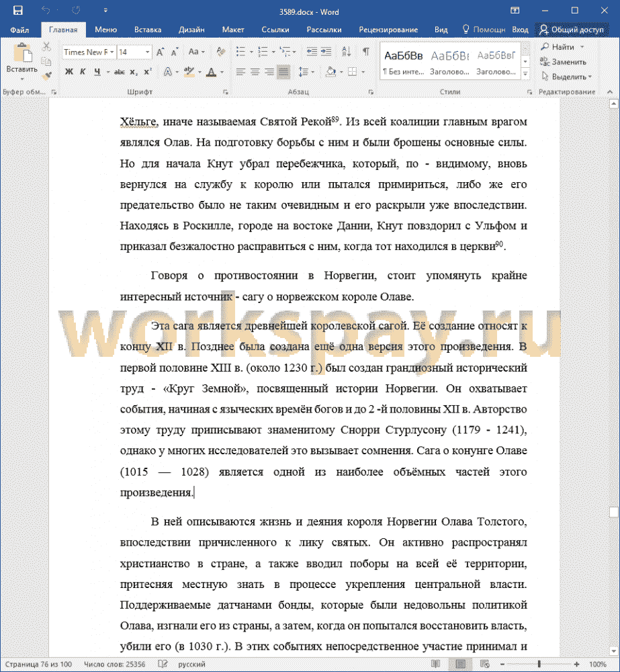620x672 pixels.
Task: Click the Align right icon
Action: pyautogui.click(x=269, y=72)
